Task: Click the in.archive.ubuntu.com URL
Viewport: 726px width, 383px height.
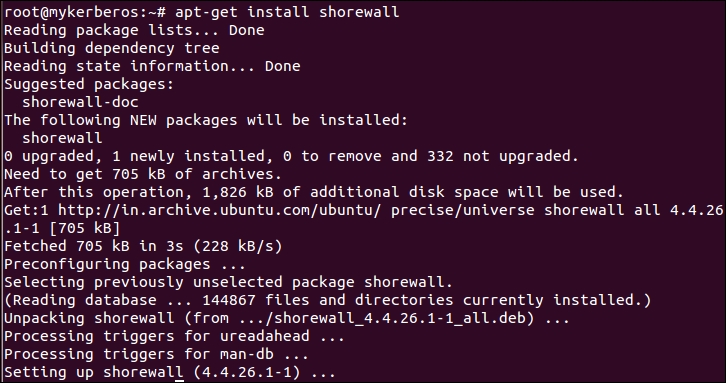Action: pyautogui.click(x=219, y=211)
